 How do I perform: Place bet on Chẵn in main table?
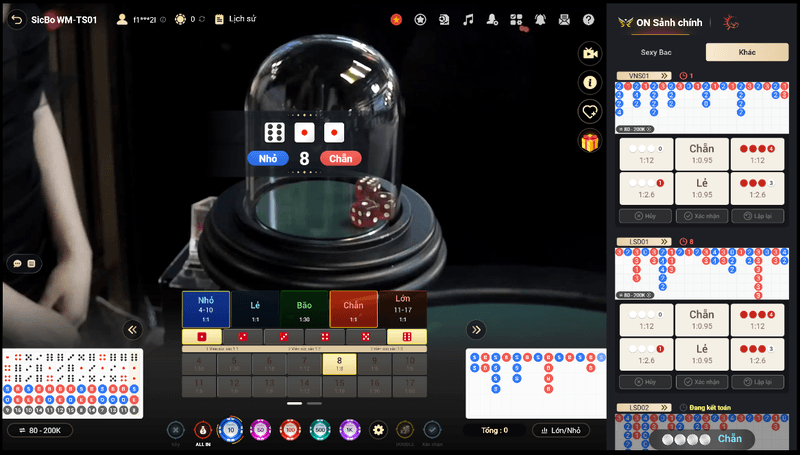point(353,309)
